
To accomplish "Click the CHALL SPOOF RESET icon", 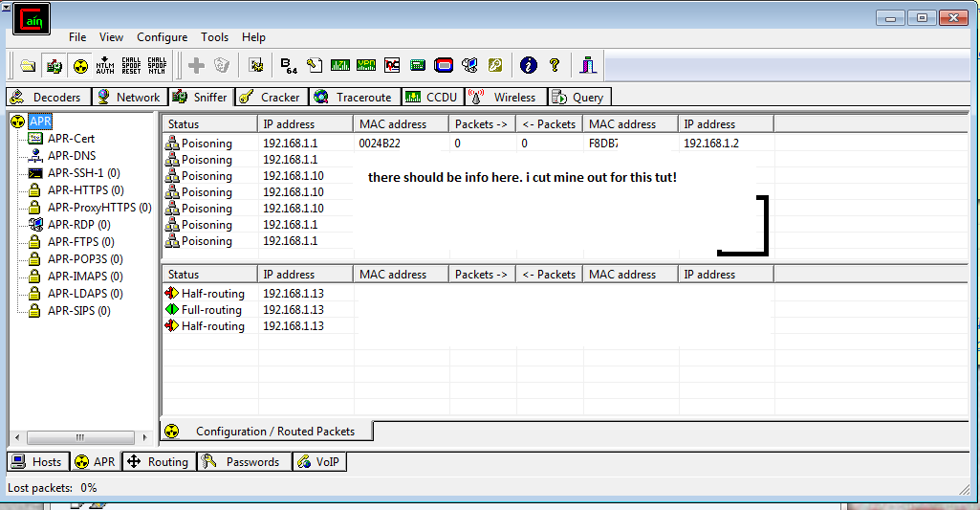I will pyautogui.click(x=131, y=65).
